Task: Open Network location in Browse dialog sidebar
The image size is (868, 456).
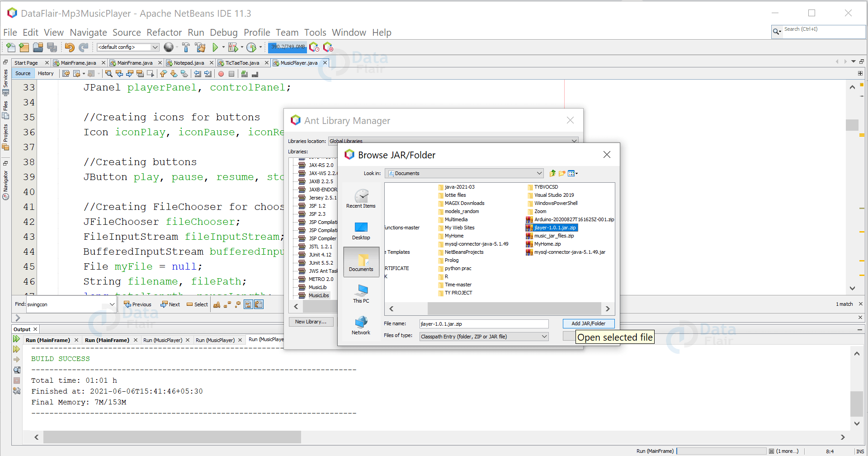Action: 360,324
